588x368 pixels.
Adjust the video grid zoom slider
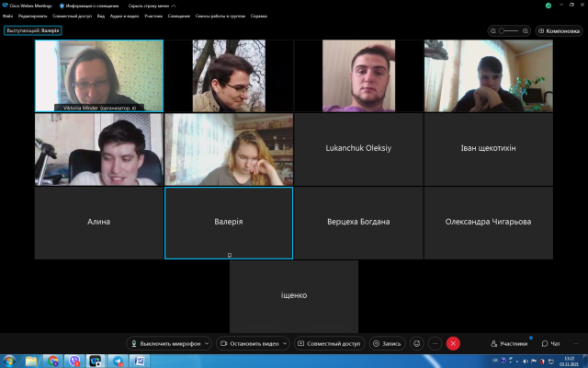click(x=509, y=30)
